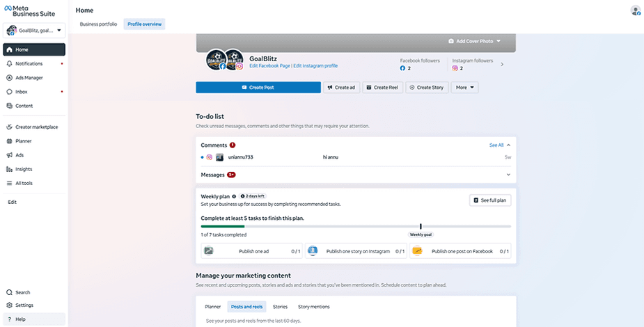
Task: Open Publish one story on Instagram task
Action: [x=356, y=251]
